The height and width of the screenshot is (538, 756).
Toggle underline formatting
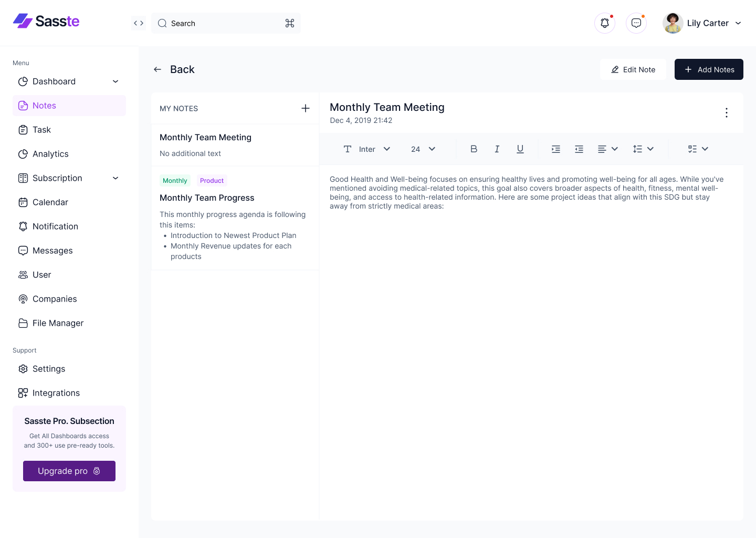(x=520, y=149)
